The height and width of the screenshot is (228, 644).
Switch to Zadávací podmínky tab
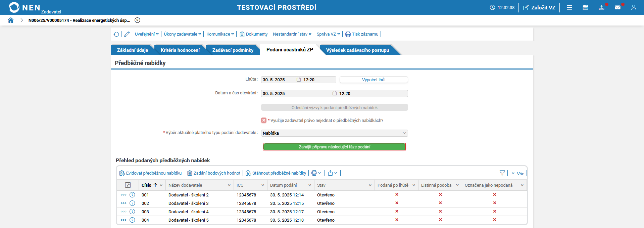click(233, 50)
